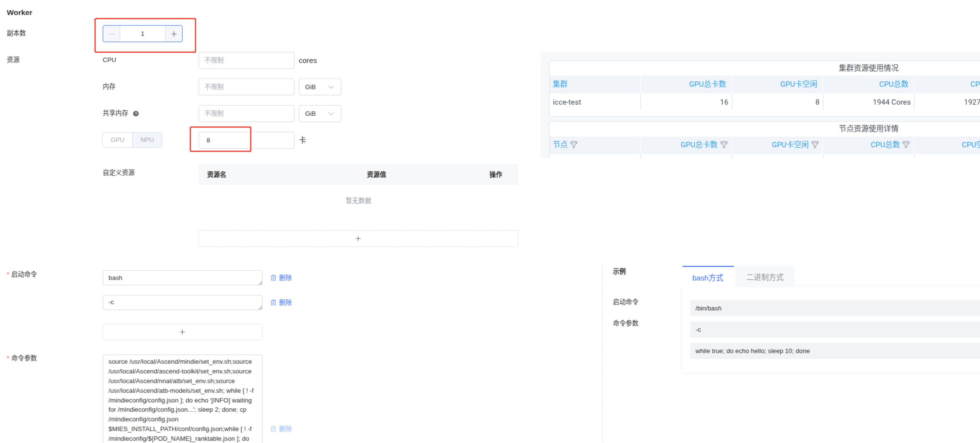Delete the command parameter entry
The width and height of the screenshot is (980, 443).
[x=281, y=428]
